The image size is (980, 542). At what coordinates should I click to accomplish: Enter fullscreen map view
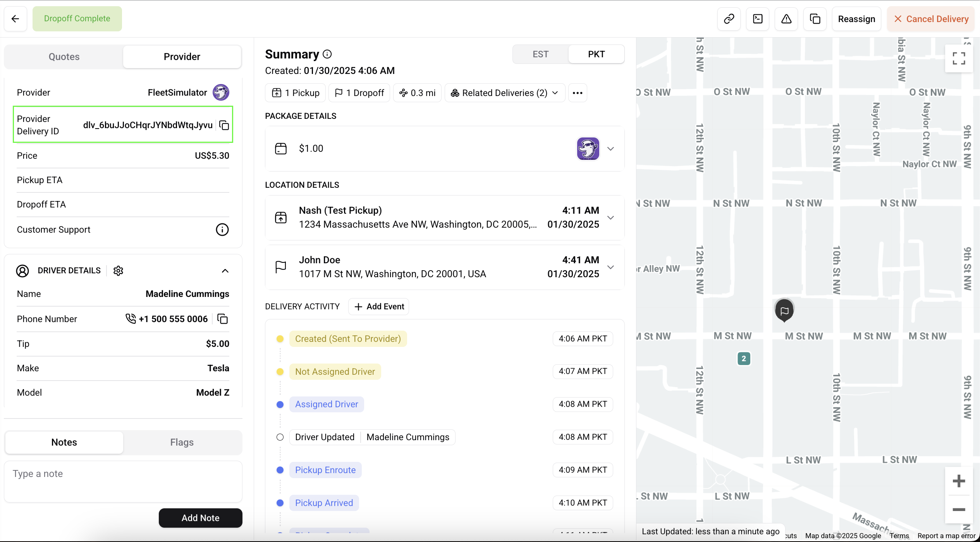959,58
